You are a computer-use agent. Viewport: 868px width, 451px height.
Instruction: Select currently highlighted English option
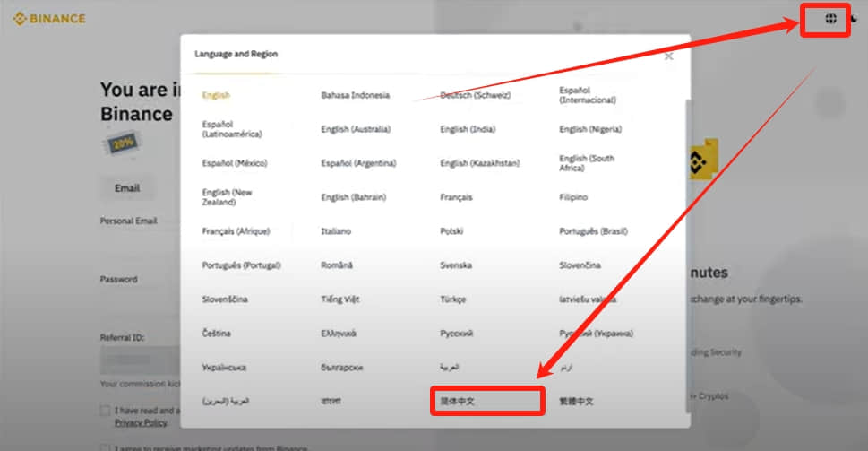(216, 95)
